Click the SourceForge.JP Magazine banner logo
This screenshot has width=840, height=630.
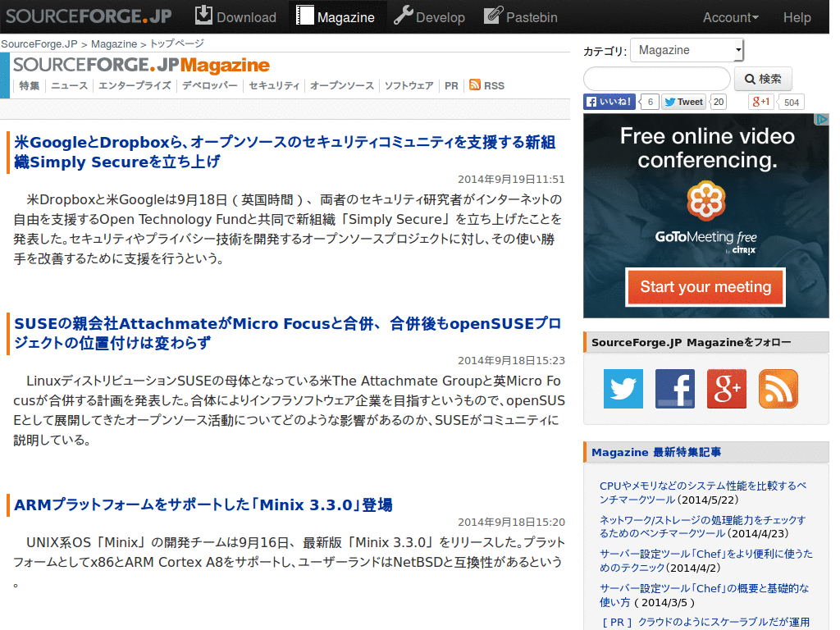pyautogui.click(x=141, y=65)
